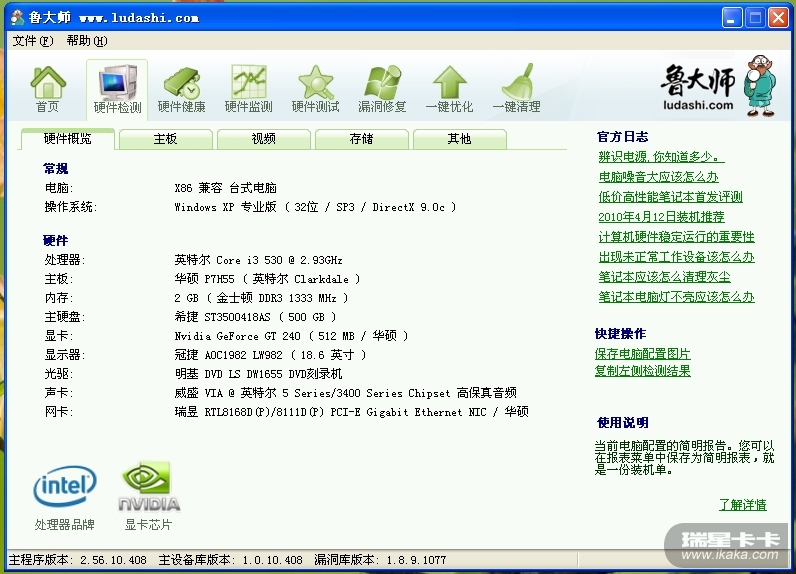This screenshot has height=574, width=796.
Task: Switch to the 存储 tab
Action: 361,139
